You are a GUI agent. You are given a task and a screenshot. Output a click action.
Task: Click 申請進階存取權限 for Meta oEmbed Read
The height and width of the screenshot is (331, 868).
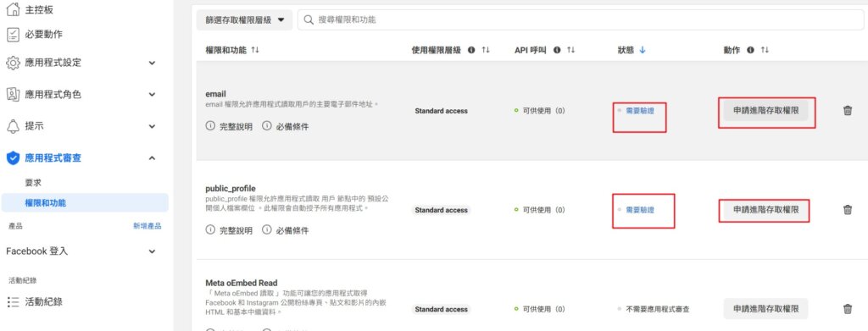(x=765, y=309)
